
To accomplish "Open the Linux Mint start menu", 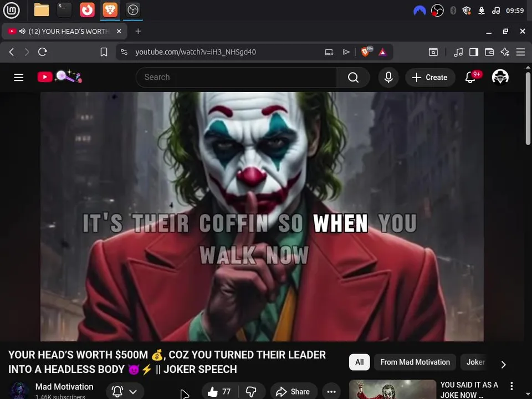I will point(11,10).
